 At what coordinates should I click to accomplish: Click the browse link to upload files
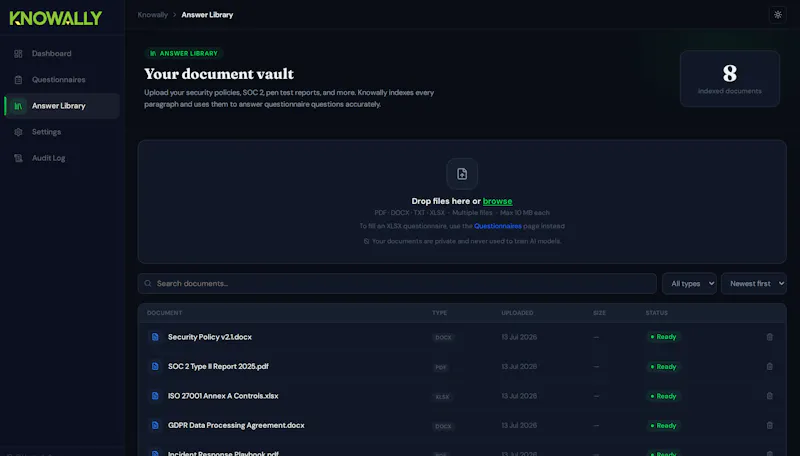click(497, 201)
